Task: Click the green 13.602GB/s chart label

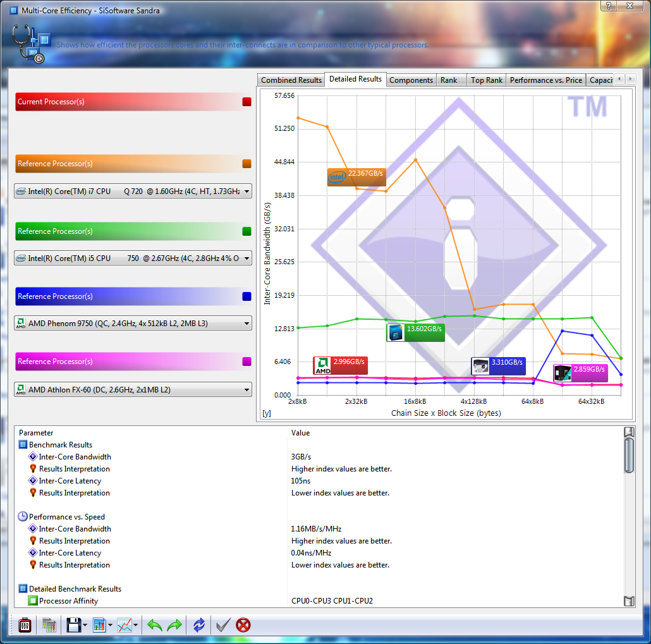Action: (x=416, y=332)
